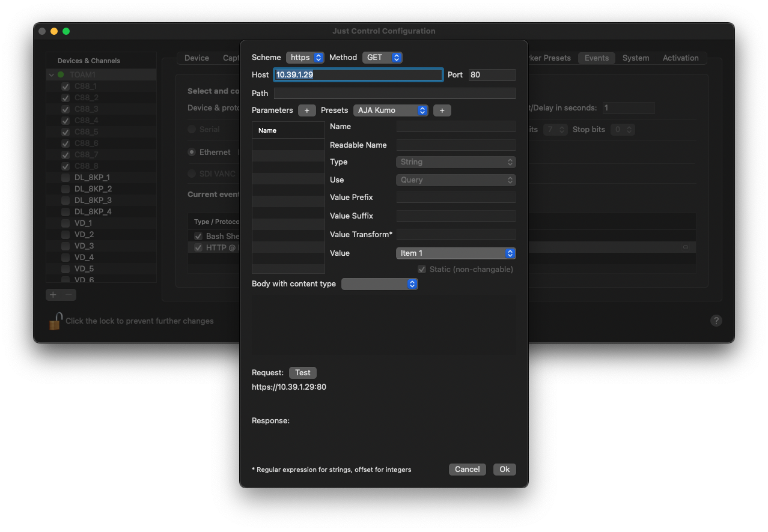Add a preset with the plus button
This screenshot has height=532, width=768.
coord(442,110)
